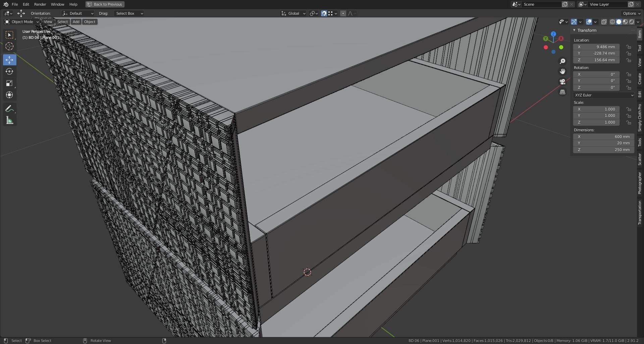Toggle snapping magnet button
The width and height of the screenshot is (644, 344).
(x=324, y=13)
